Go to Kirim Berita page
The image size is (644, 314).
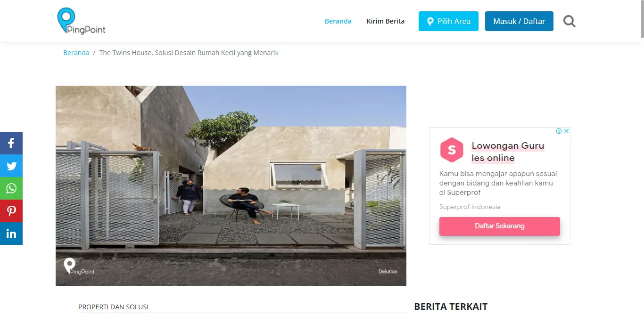point(386,21)
